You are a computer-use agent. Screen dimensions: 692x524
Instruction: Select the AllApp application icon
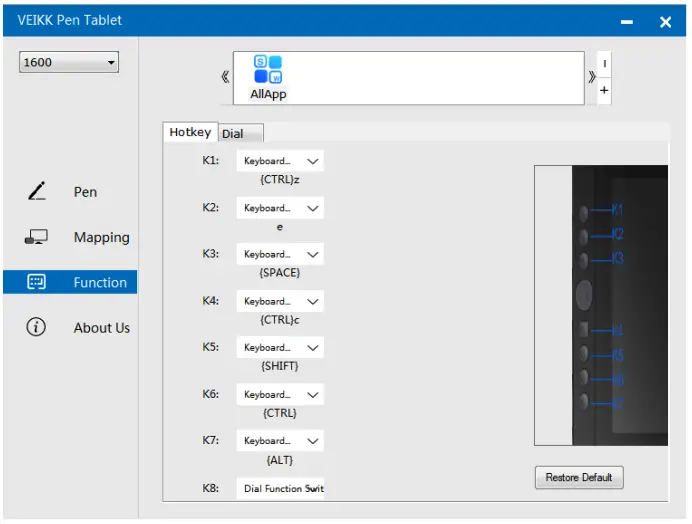267,75
